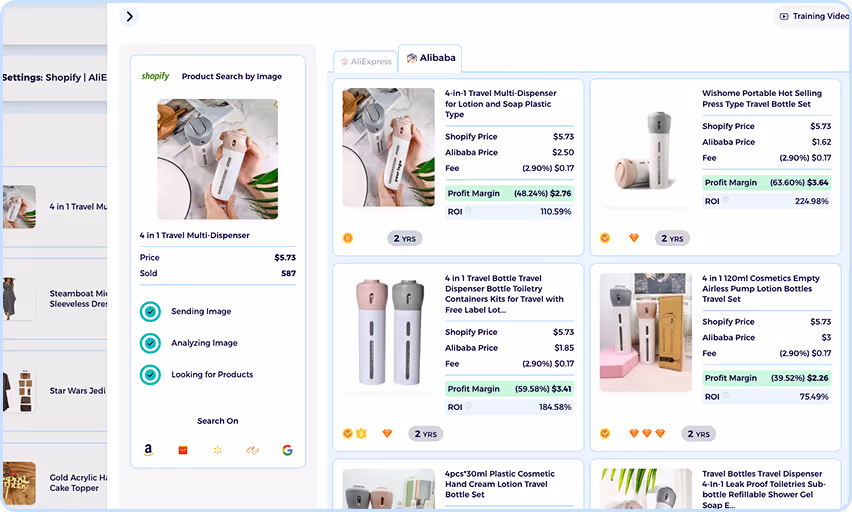Screen dimensions: 852x512
Task: Click Alibaba Price $1.62 value
Action: pyautogui.click(x=821, y=142)
